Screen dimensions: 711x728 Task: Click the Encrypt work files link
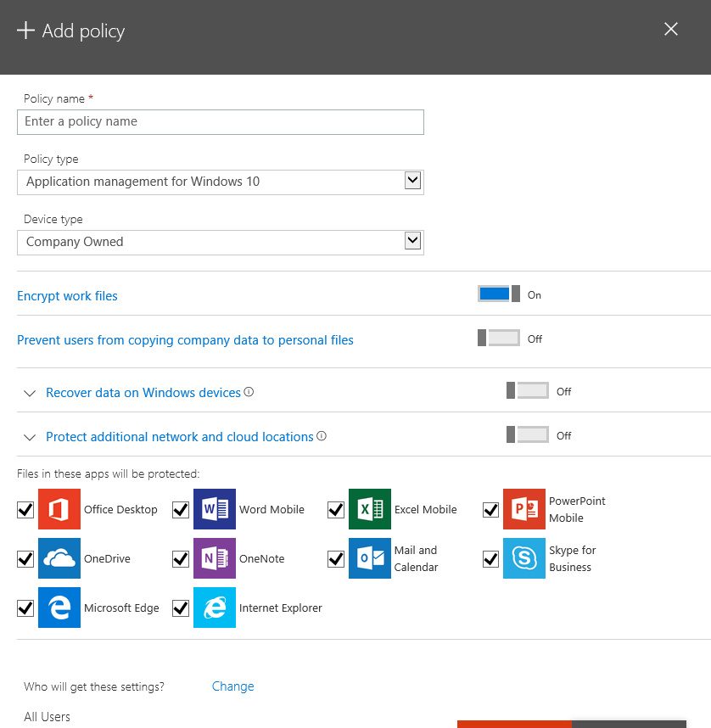pos(67,296)
